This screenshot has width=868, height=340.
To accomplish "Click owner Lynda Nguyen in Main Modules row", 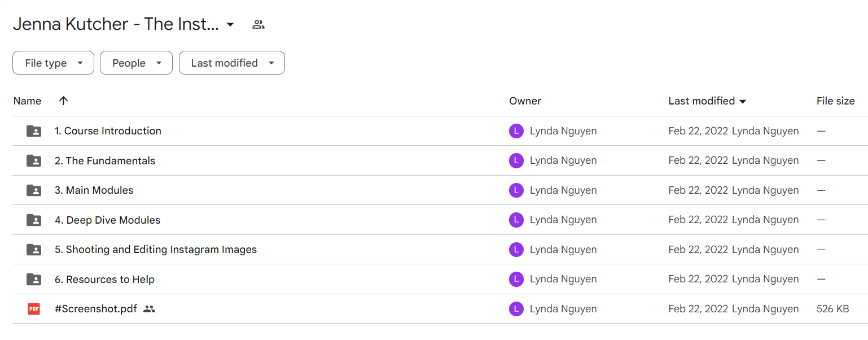I will tap(563, 190).
